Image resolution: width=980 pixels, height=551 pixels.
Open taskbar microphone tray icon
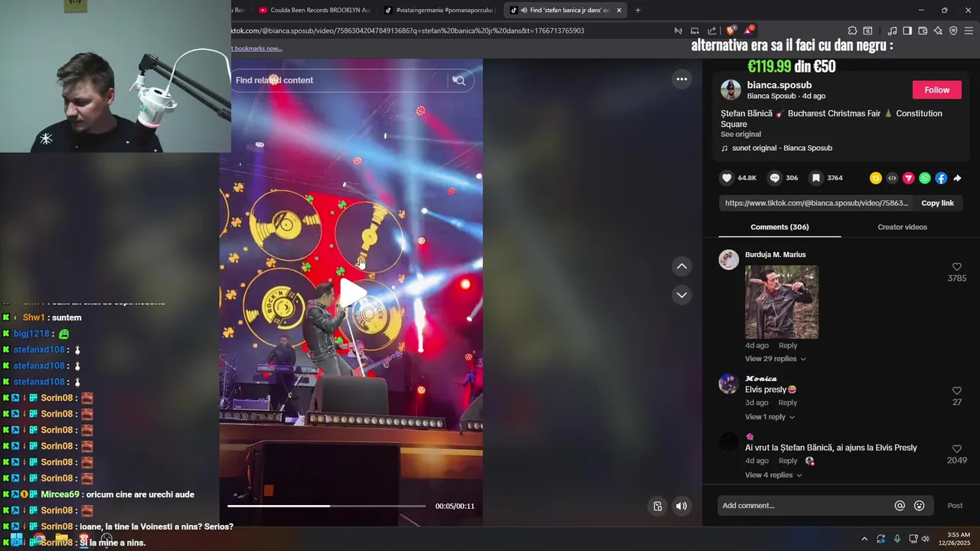(x=897, y=539)
